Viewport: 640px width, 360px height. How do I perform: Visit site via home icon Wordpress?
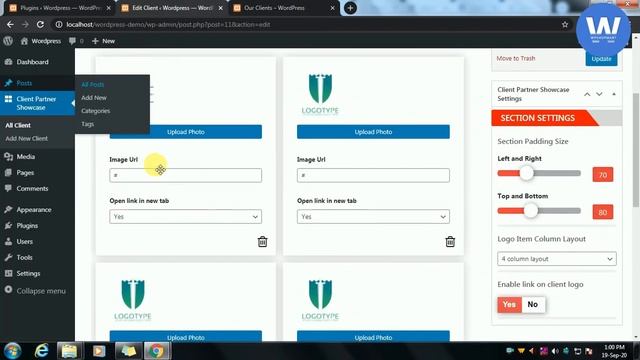point(40,41)
